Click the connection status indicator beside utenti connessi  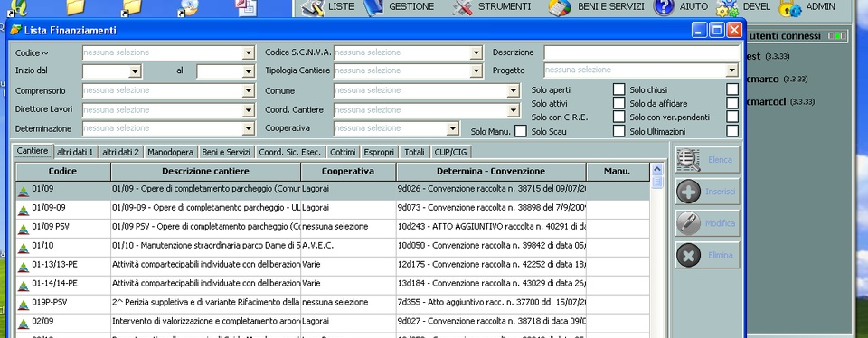coord(837,36)
